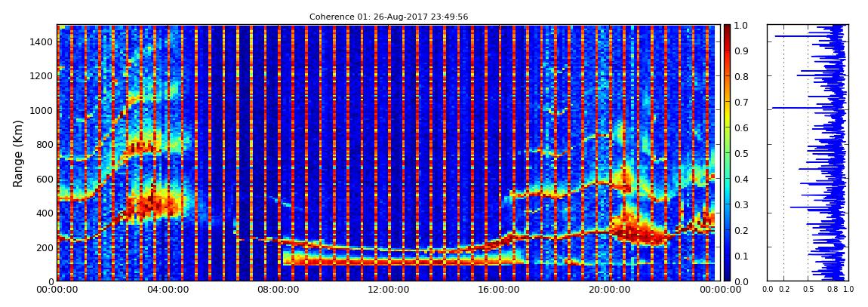Viewport: 868px width, 307px height.
Task: Click the coherence colorbar gradient strip
Action: point(727,152)
